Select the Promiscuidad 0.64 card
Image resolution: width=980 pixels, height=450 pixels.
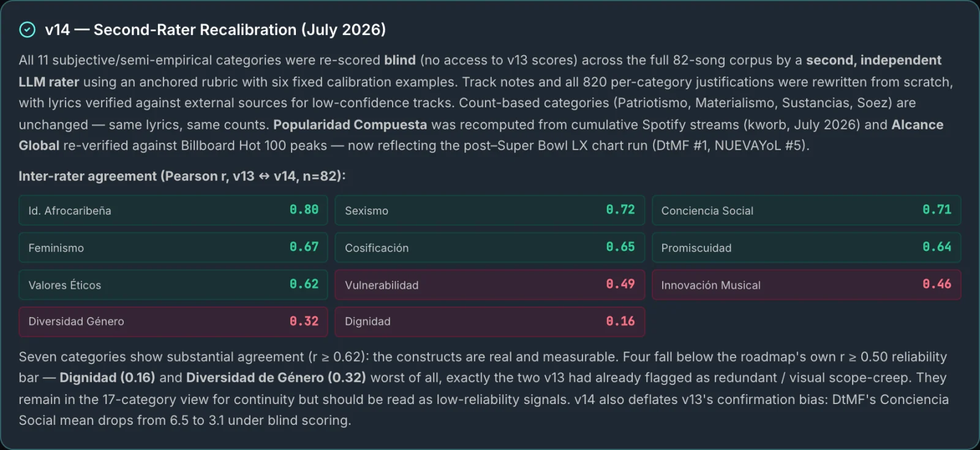806,248
